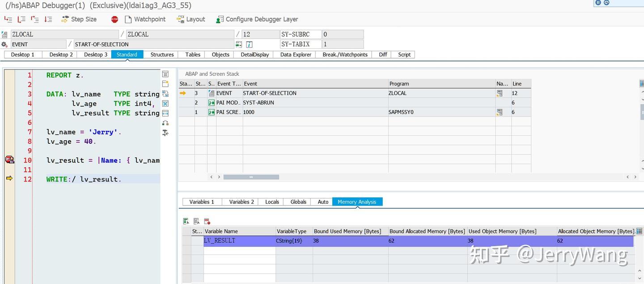644x284 pixels.
Task: Switch to Desktop 2 tab
Action: [x=61, y=55]
